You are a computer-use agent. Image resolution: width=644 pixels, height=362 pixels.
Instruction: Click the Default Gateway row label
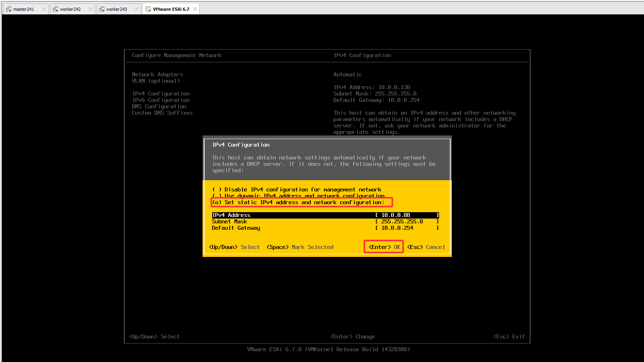pyautogui.click(x=236, y=228)
